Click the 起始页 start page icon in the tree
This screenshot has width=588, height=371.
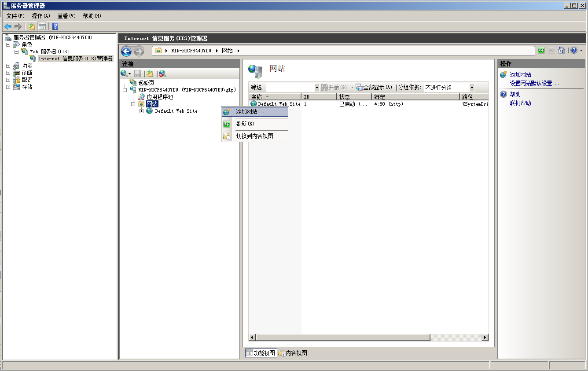[133, 83]
